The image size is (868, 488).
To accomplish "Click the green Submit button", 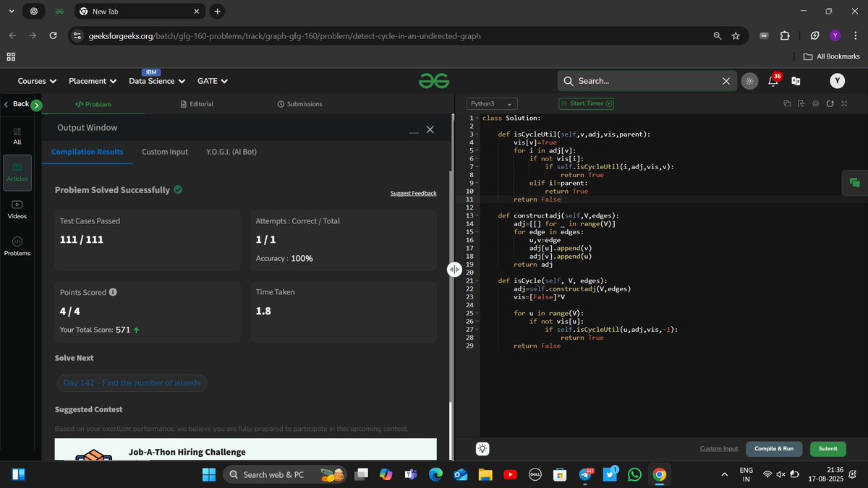I will click(828, 449).
